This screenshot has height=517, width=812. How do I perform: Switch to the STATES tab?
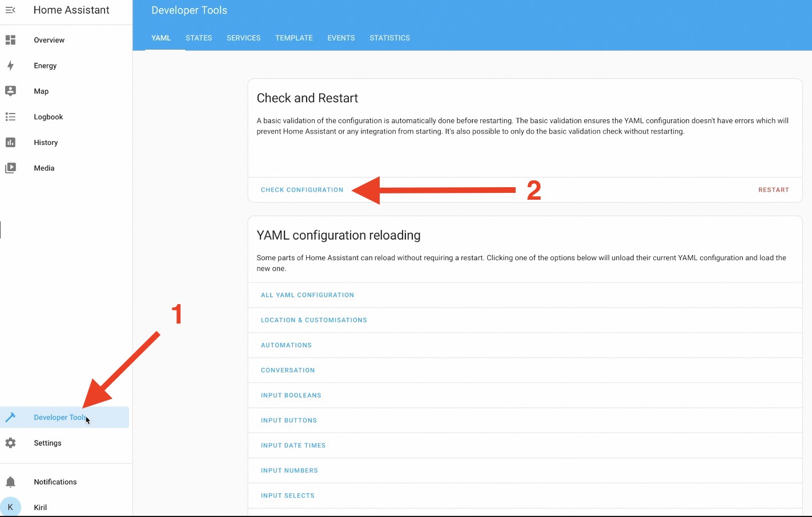(199, 38)
